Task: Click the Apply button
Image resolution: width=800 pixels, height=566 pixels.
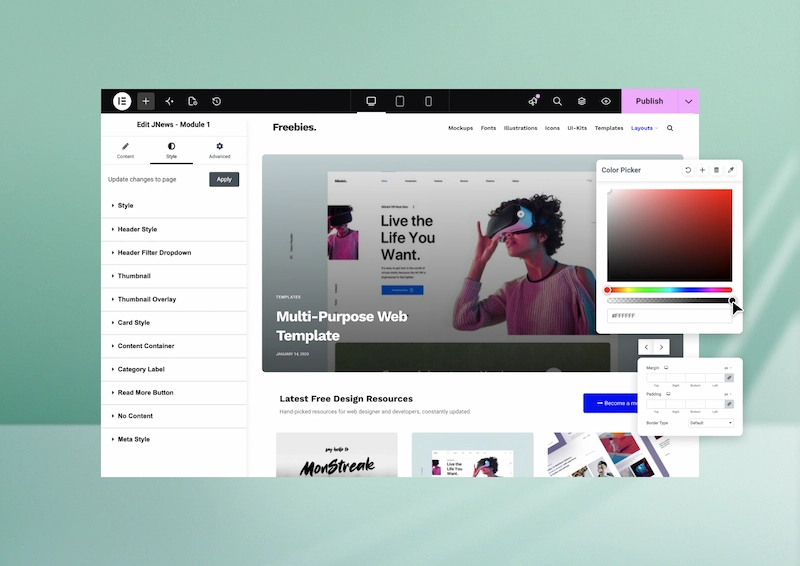Action: 224,179
